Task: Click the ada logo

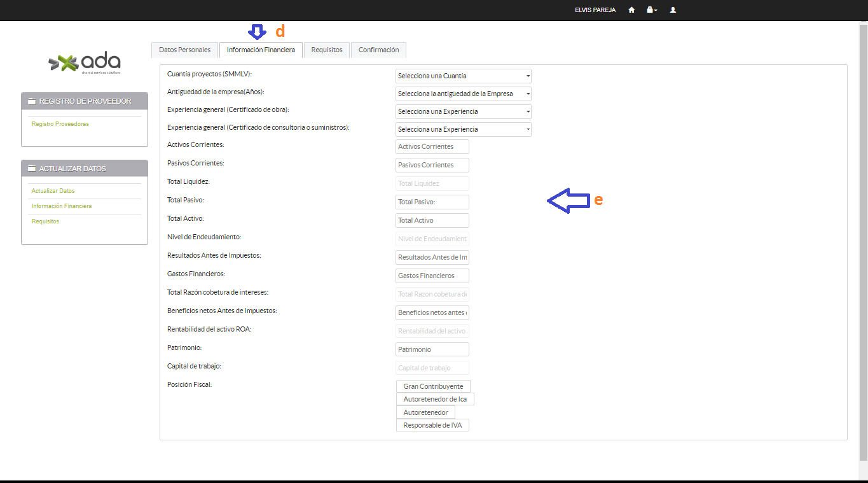Action: (85, 62)
